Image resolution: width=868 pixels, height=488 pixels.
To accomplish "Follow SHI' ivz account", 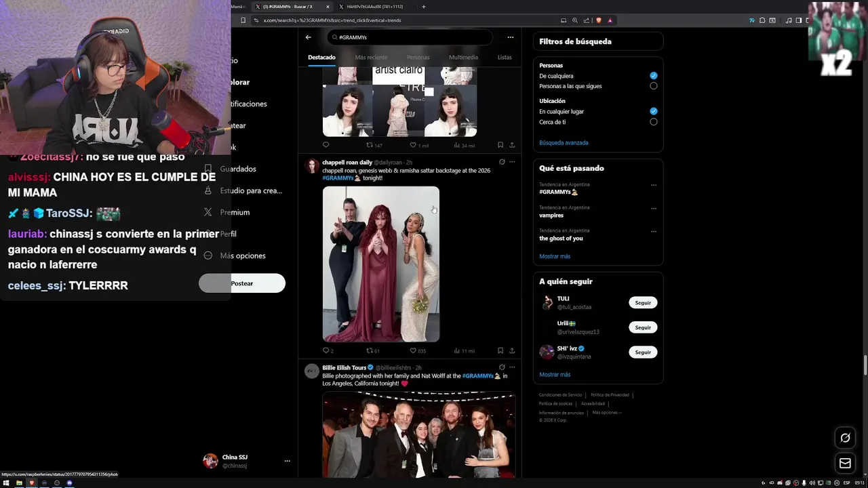I will pos(643,352).
